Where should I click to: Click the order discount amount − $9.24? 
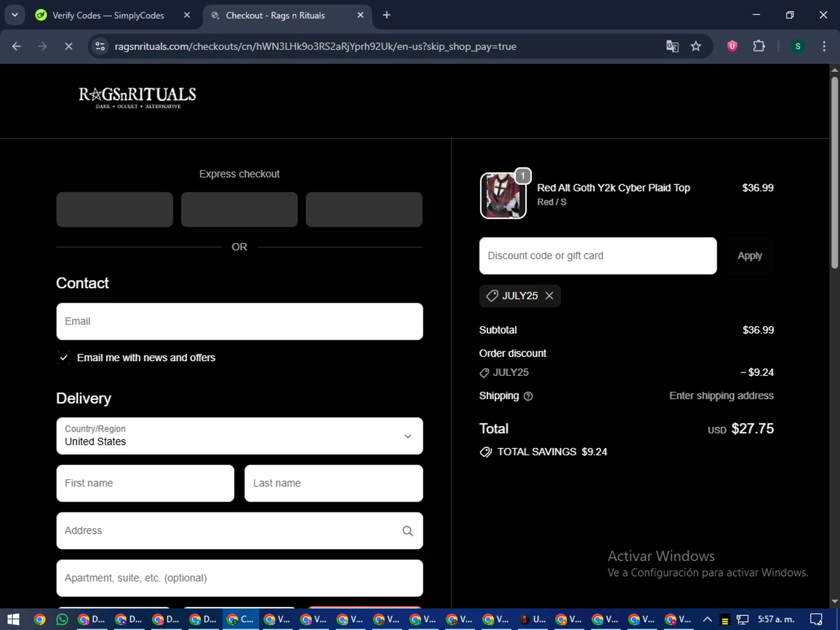(x=757, y=372)
